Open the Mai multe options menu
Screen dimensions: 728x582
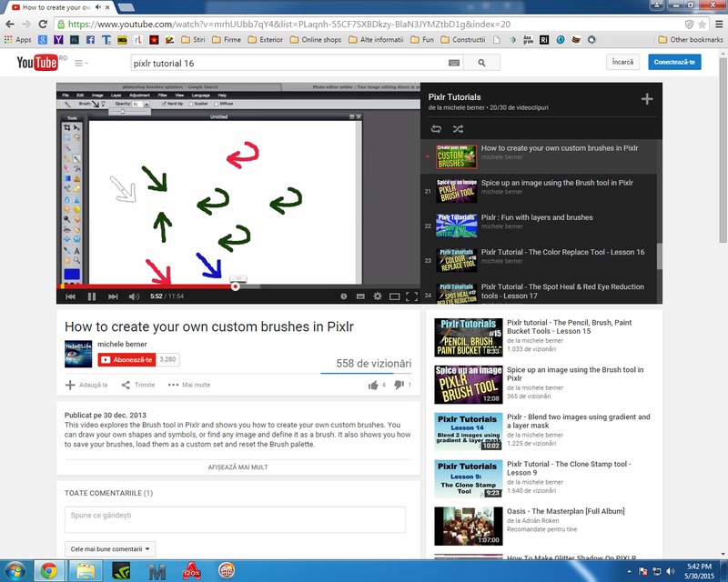(x=189, y=385)
